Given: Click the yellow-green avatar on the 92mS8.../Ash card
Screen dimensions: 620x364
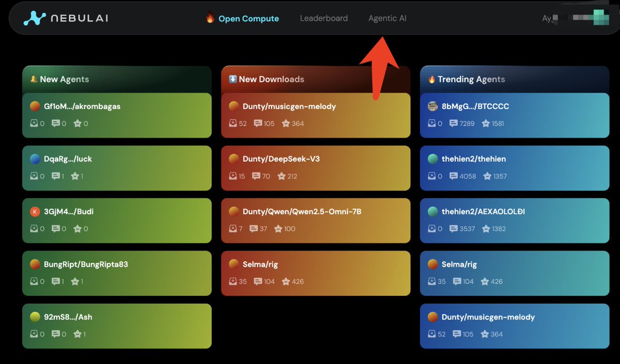Looking at the screenshot, I should (x=35, y=317).
